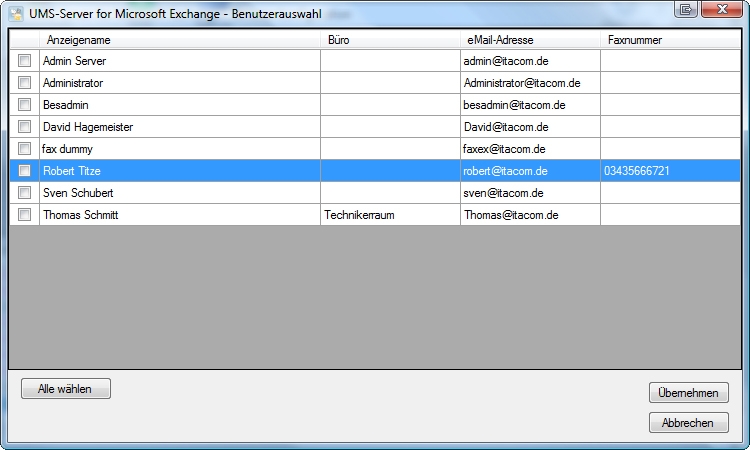Select the Thomas Schmitt name cell
The image size is (750, 450).
(x=180, y=215)
